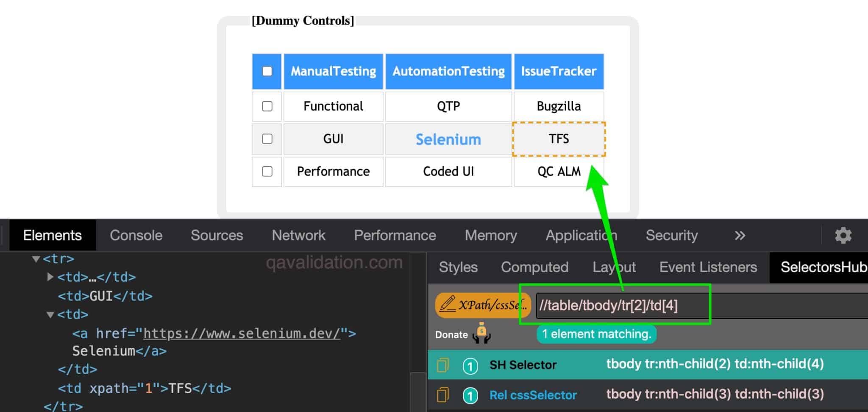Click the selenium.dev href in Elements

pos(242,334)
